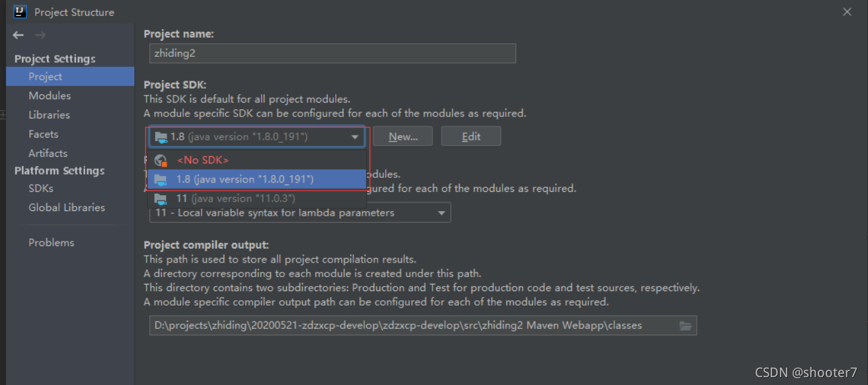Click the Project compiler output label
868x385 pixels.
point(206,245)
